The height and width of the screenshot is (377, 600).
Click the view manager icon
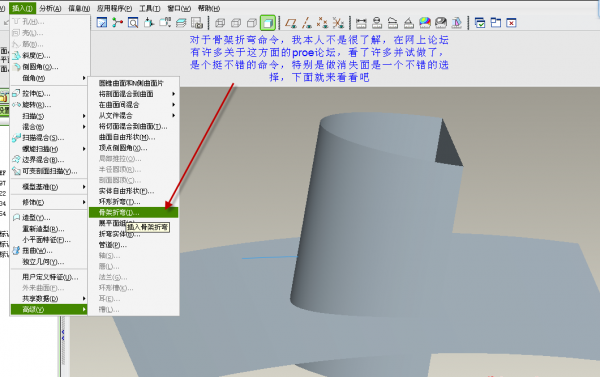pos(197,23)
